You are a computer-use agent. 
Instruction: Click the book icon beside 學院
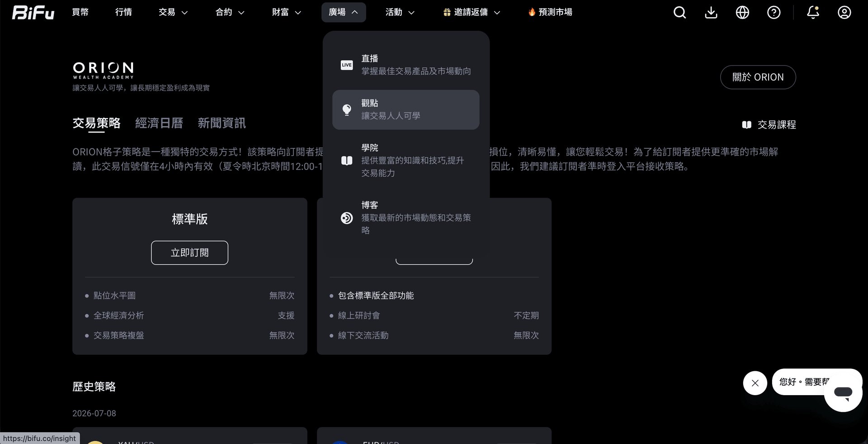(x=347, y=161)
